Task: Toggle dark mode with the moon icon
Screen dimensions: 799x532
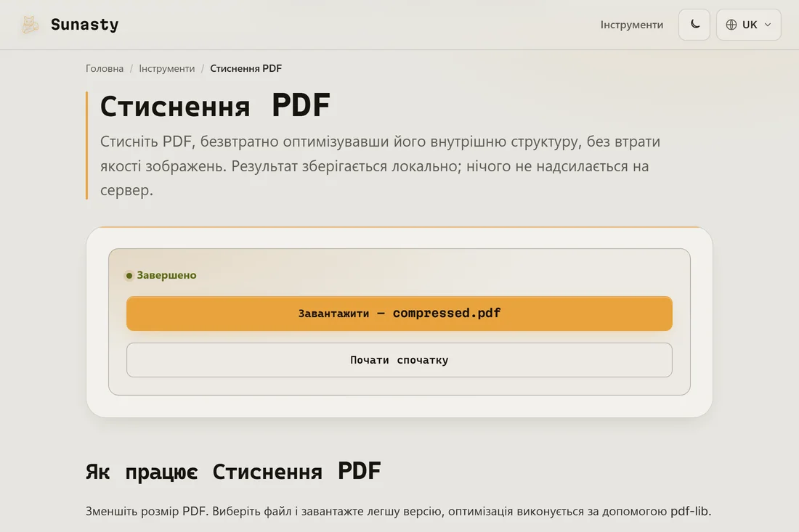Action: click(694, 25)
